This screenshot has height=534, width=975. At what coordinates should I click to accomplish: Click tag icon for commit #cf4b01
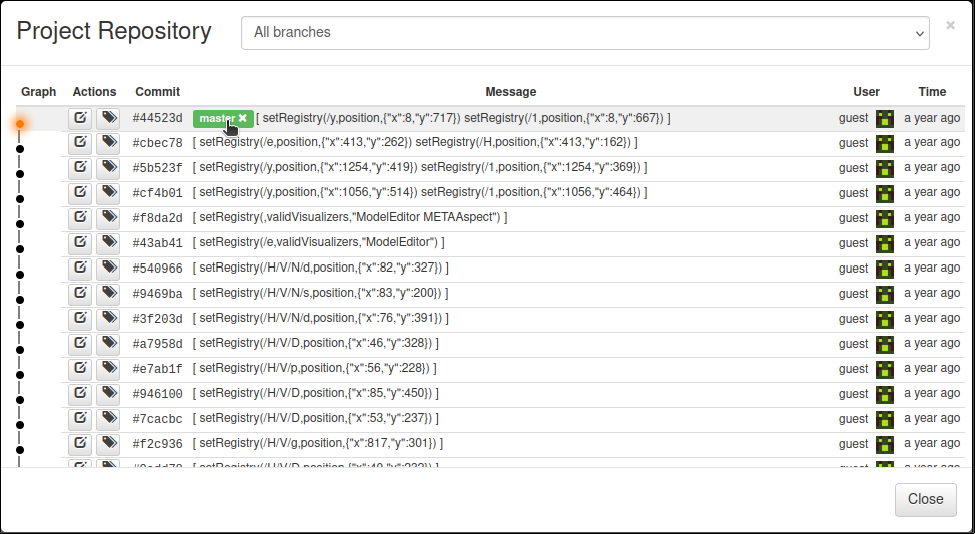tap(108, 193)
